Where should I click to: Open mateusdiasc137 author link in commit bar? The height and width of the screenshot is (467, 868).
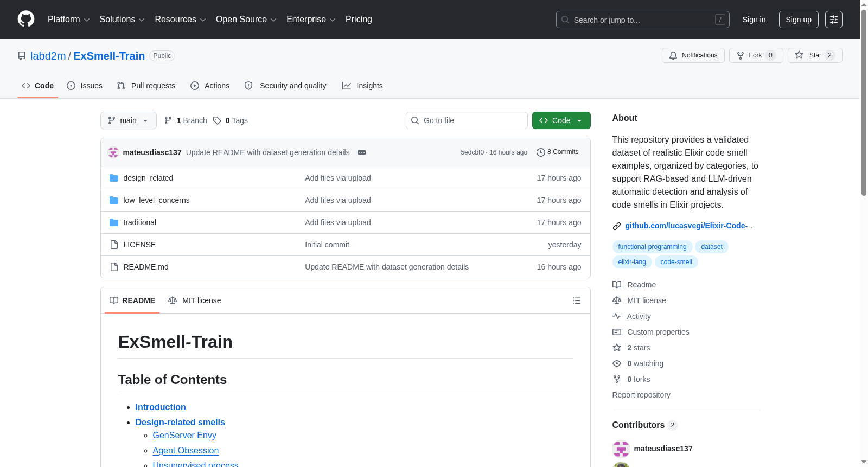pyautogui.click(x=152, y=152)
